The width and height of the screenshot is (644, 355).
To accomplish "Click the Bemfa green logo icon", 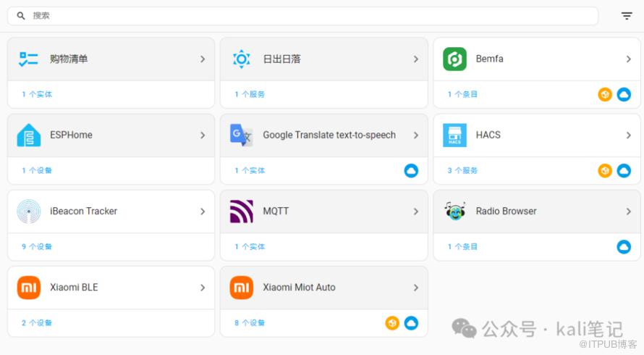I will [454, 59].
